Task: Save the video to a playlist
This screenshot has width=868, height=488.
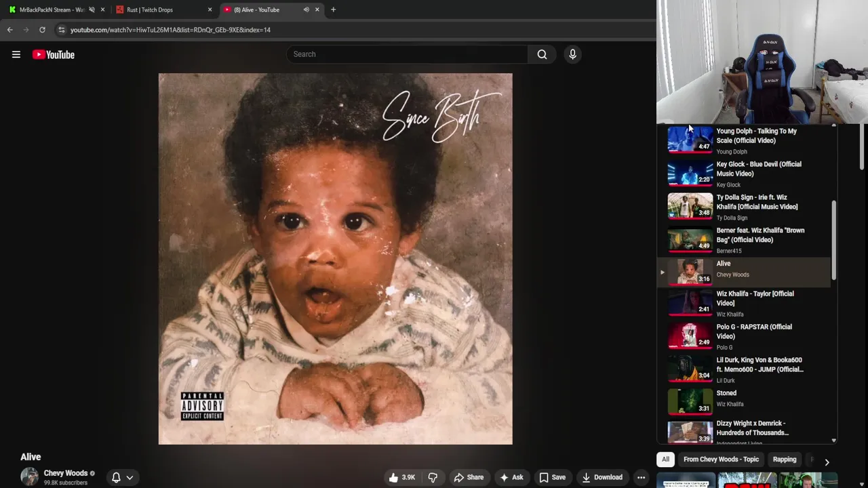Action: (552, 477)
